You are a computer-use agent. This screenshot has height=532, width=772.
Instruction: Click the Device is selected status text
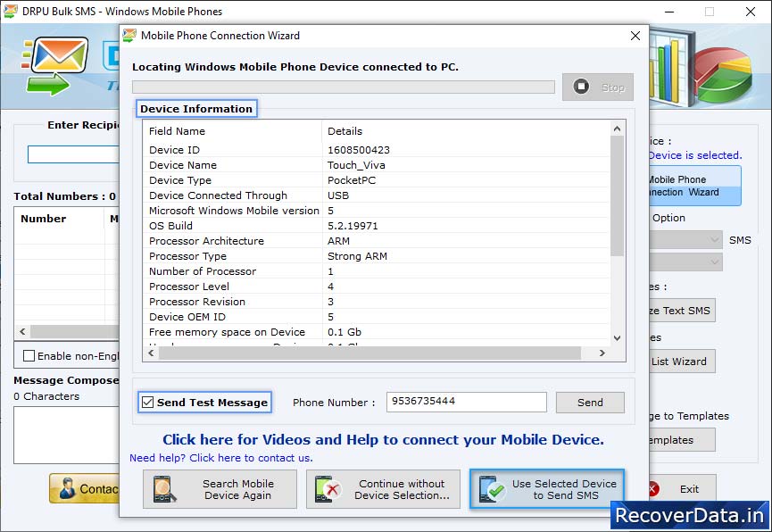(694, 155)
